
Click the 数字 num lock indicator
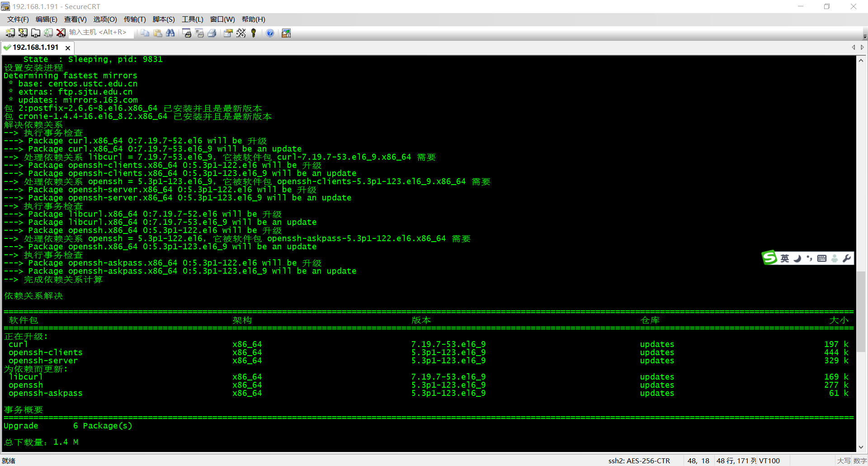(x=860, y=461)
